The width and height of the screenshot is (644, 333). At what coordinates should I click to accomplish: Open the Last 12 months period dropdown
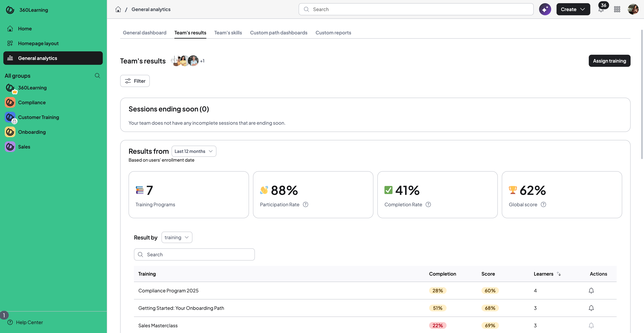coord(194,151)
